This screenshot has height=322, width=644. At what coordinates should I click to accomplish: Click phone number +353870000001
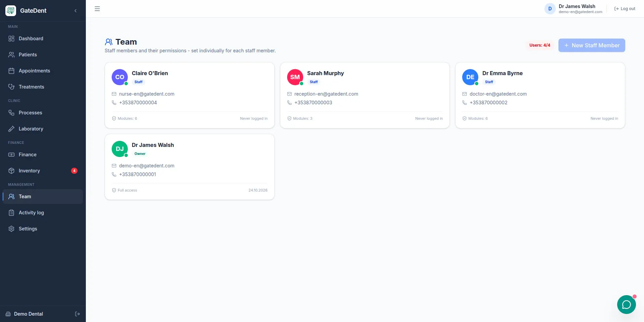[x=138, y=174]
